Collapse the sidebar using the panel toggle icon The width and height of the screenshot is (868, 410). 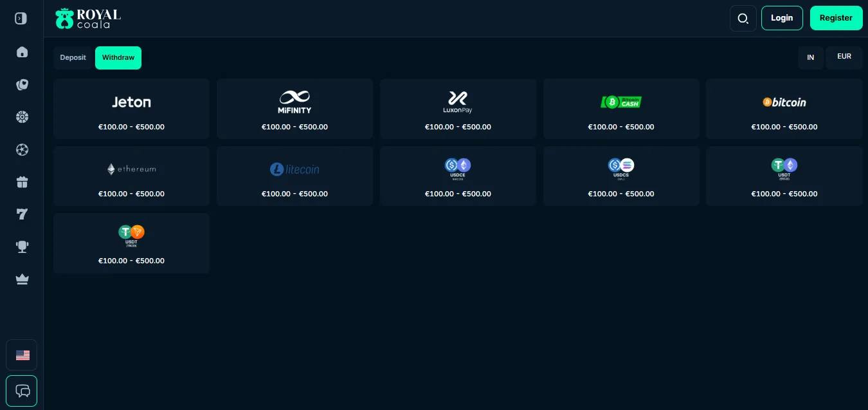pos(21,19)
